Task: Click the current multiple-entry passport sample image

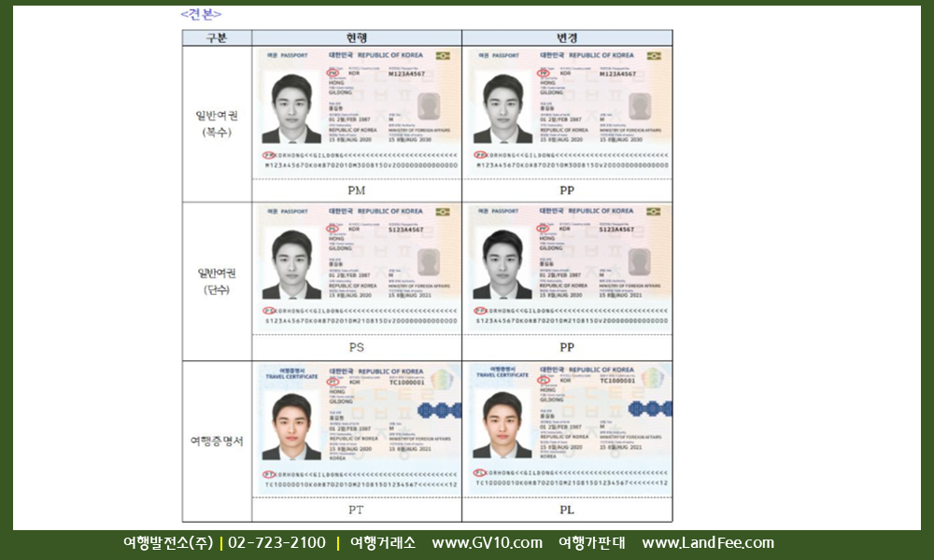Action: (357, 112)
